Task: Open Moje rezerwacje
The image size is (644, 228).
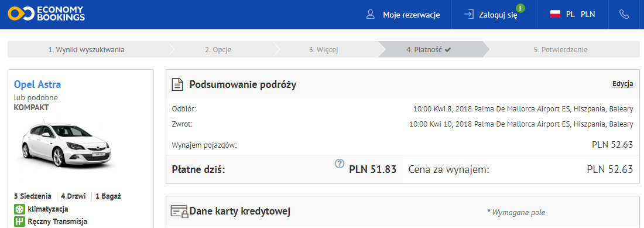Action: click(412, 15)
